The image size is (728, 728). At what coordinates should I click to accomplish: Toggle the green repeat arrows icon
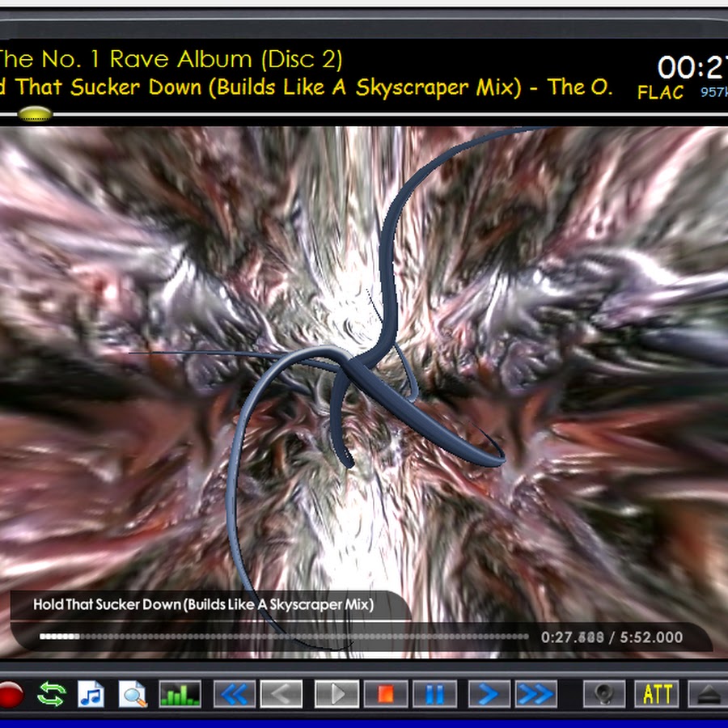(x=50, y=694)
